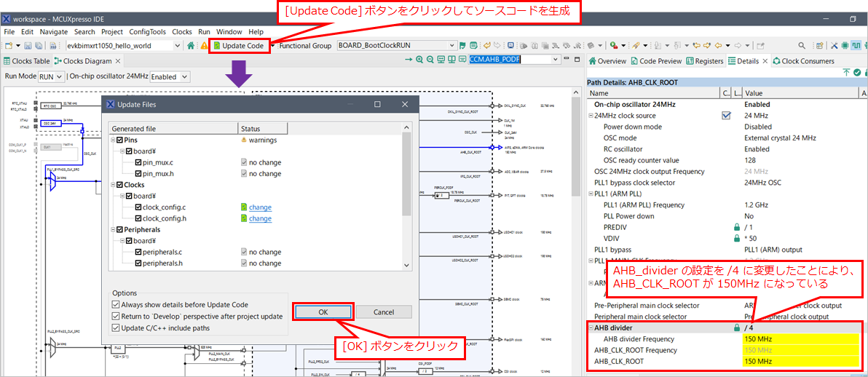The width and height of the screenshot is (868, 377).
Task: Open the change link for clock_config.h
Action: point(260,218)
